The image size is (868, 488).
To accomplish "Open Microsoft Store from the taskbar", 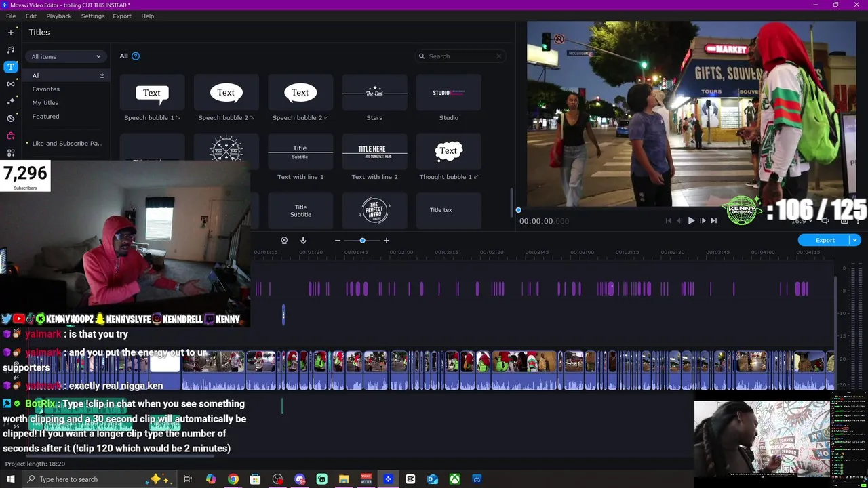I will 255,479.
